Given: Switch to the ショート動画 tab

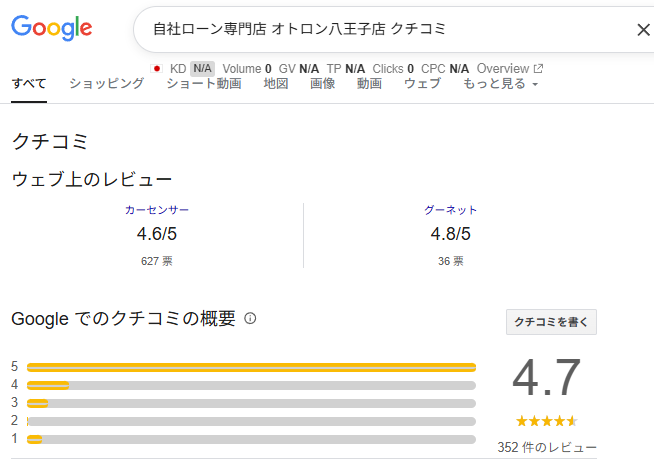Looking at the screenshot, I should click(204, 84).
